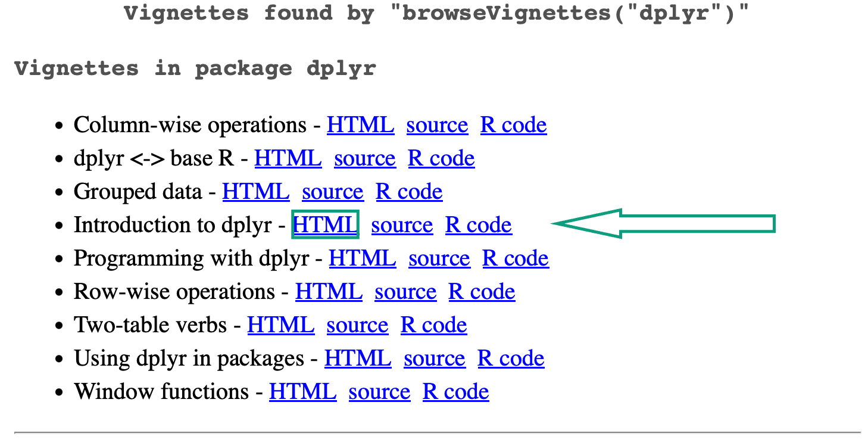Image resolution: width=868 pixels, height=446 pixels.
Task: View source of Two-table verbs
Action: coord(357,325)
